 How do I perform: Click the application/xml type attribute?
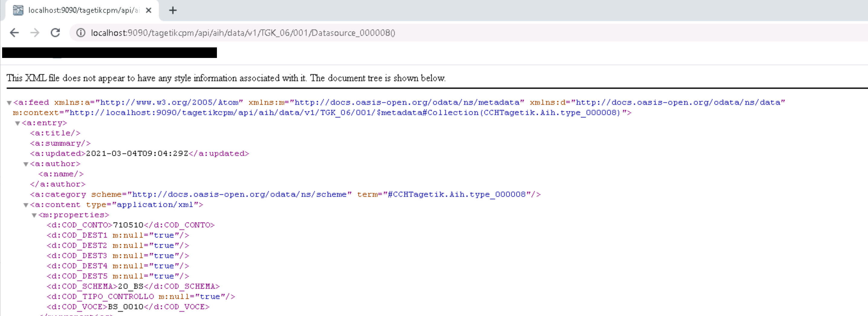pyautogui.click(x=142, y=205)
